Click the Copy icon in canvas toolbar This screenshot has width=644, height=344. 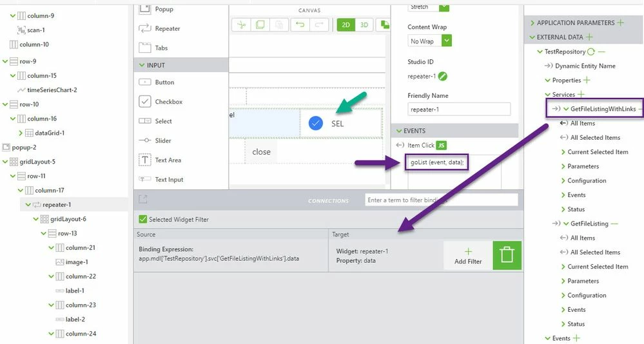[x=260, y=25]
